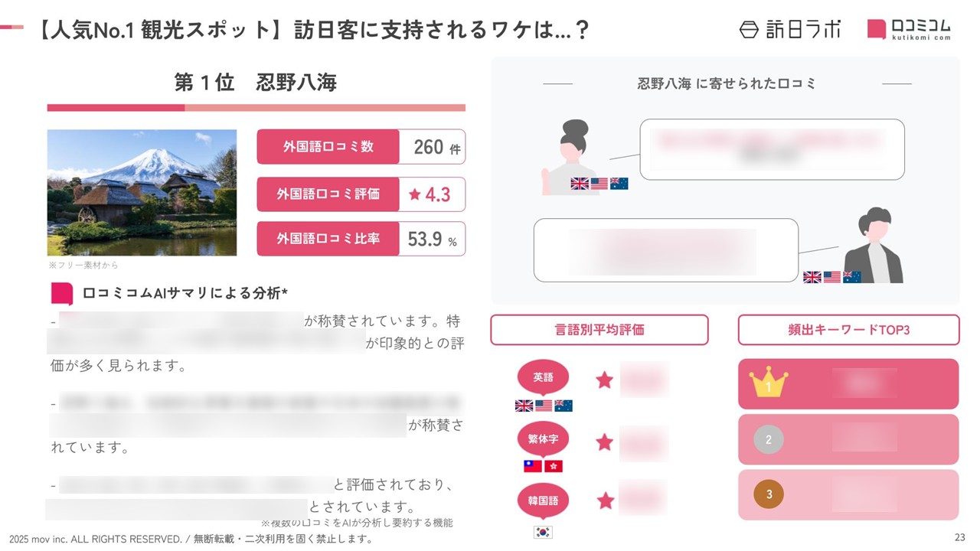Open the Mt. Fuji Oshino Hakkai photo
Screen dimensions: 980x551
(x=142, y=192)
